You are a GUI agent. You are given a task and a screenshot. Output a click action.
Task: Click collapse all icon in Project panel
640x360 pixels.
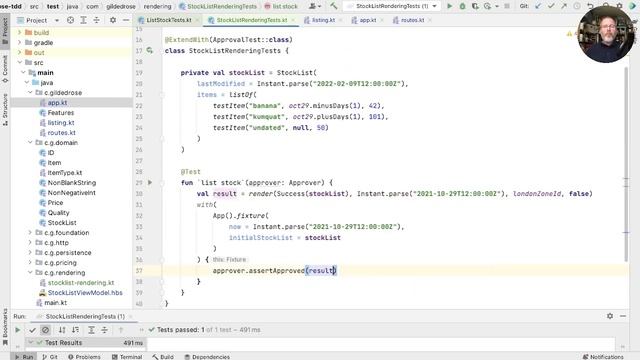coord(96,20)
